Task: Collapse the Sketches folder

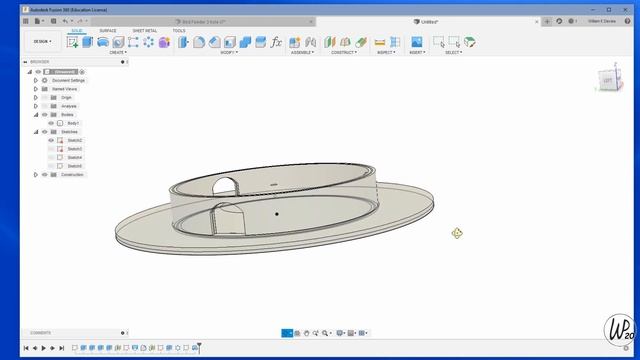Action: click(36, 132)
